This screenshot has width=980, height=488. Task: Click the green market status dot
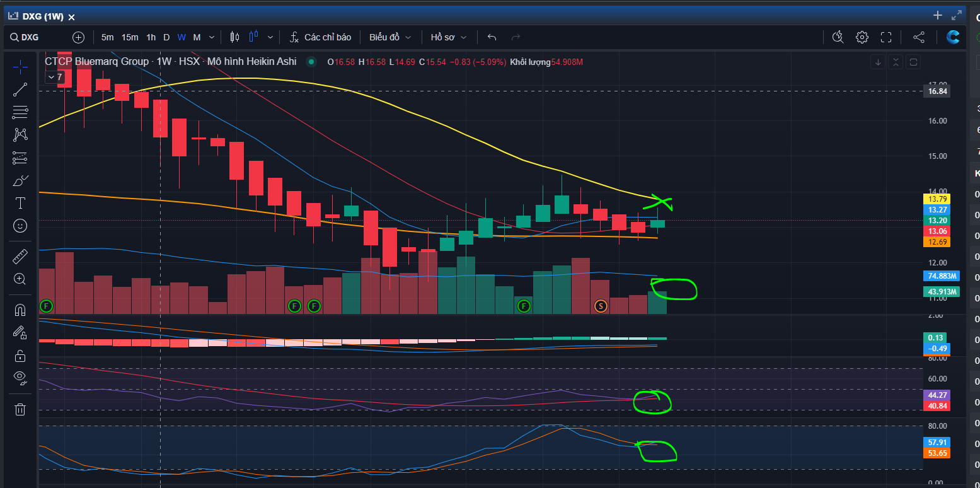tap(310, 62)
